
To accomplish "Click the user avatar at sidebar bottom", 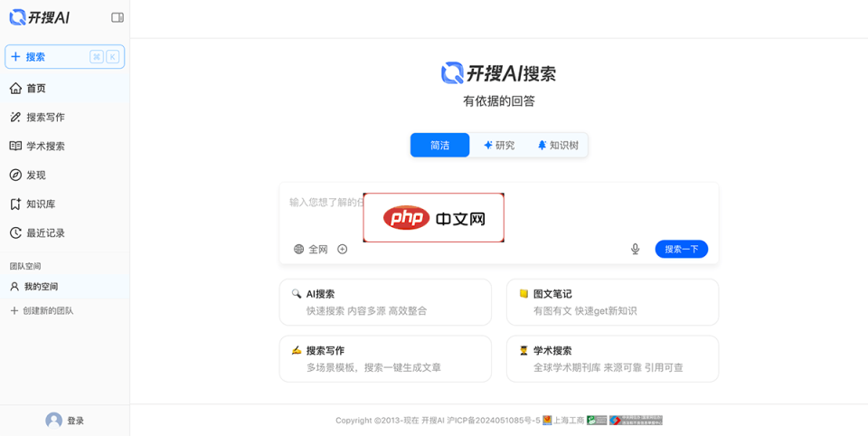I will 53,421.
